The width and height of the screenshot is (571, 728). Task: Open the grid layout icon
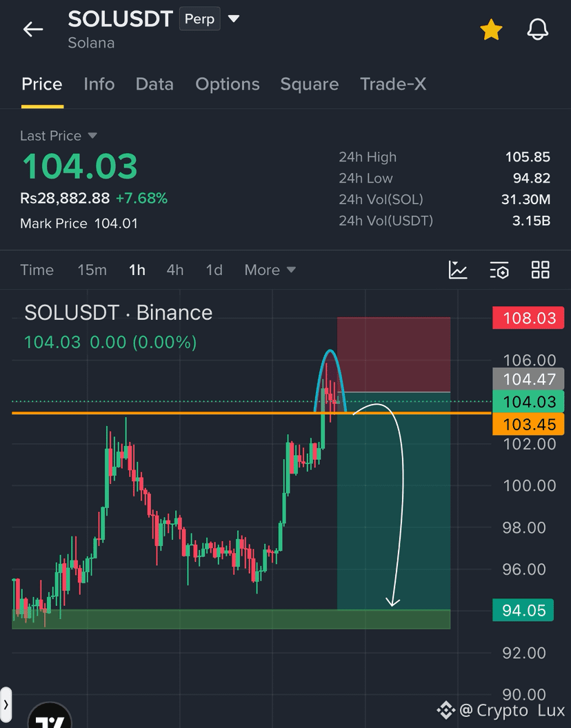541,270
